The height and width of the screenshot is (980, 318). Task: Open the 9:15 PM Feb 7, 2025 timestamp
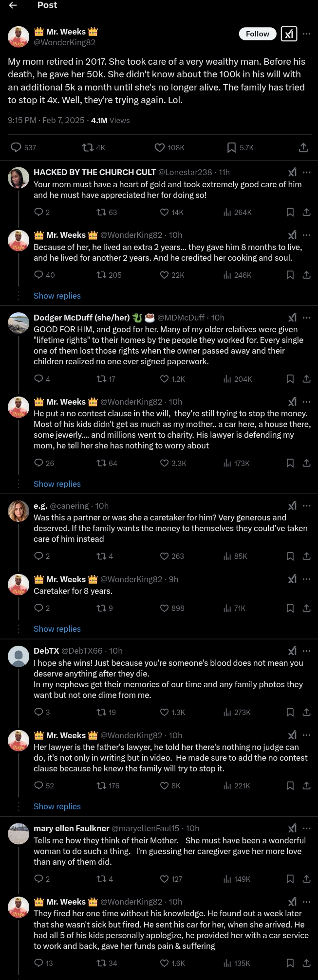(x=46, y=120)
